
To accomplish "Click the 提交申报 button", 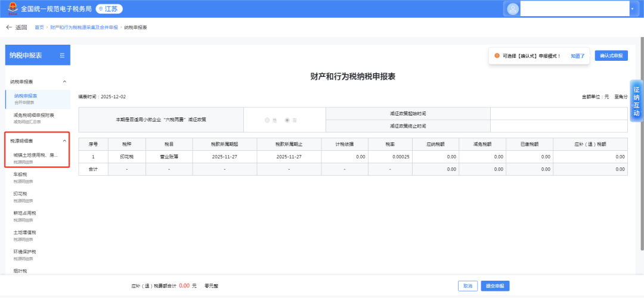I will pos(495,285).
